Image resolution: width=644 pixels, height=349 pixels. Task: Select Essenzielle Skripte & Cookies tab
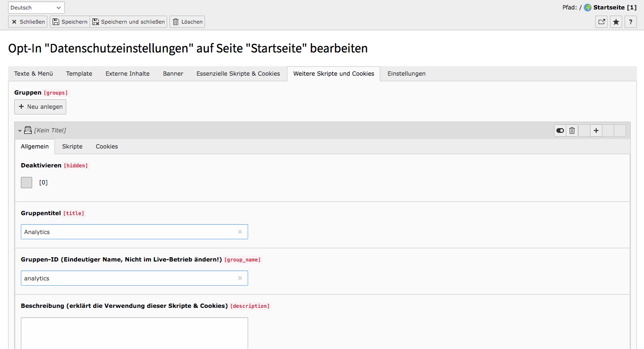click(x=238, y=74)
